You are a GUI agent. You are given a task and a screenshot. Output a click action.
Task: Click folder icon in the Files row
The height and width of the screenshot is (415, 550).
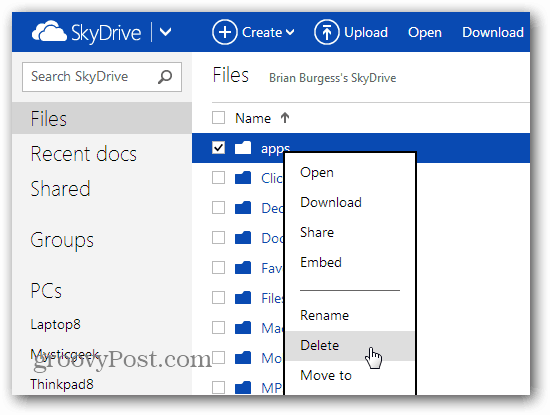243,298
